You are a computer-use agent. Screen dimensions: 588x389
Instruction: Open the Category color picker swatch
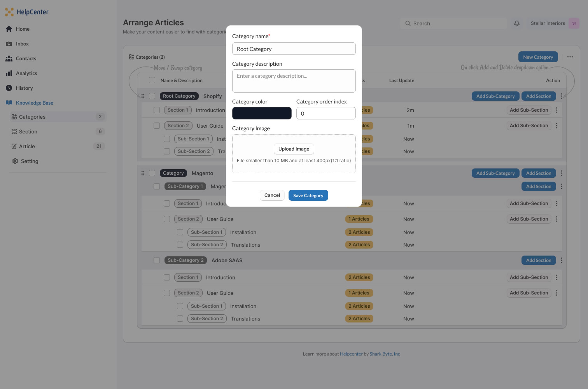click(262, 113)
